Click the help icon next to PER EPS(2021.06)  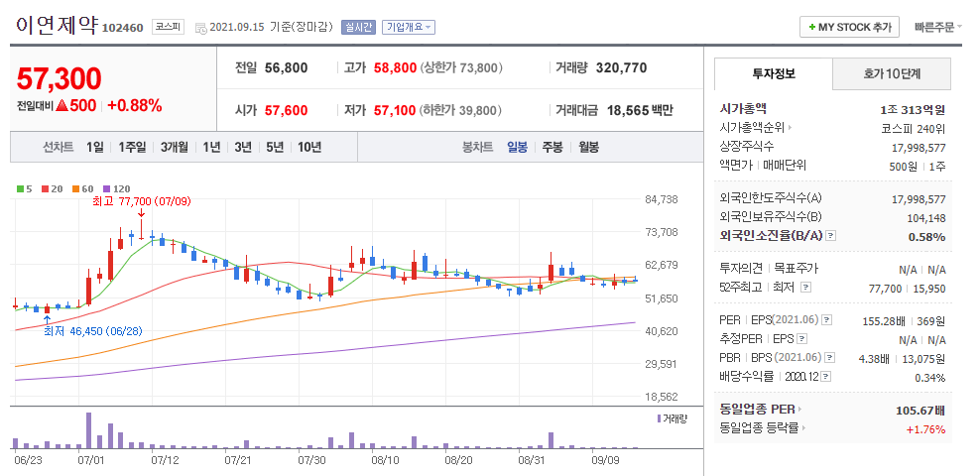tap(827, 320)
